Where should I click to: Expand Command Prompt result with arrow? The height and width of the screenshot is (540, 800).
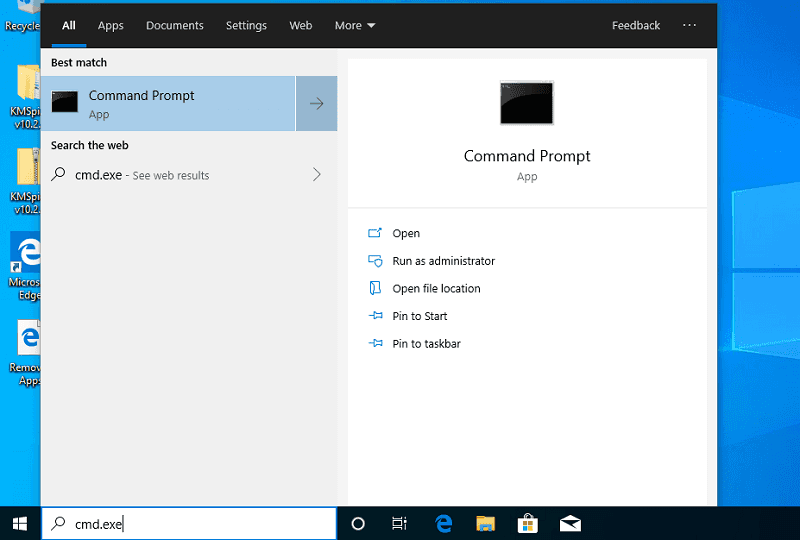[316, 103]
